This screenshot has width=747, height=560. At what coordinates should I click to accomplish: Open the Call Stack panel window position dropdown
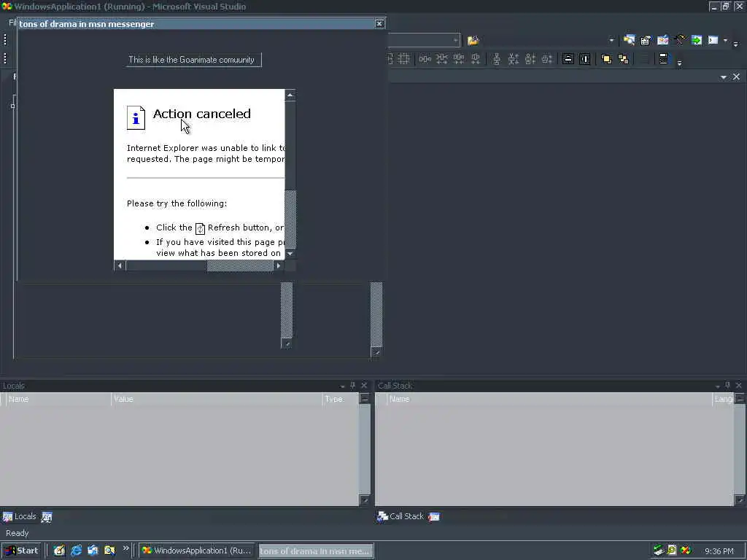click(x=718, y=386)
